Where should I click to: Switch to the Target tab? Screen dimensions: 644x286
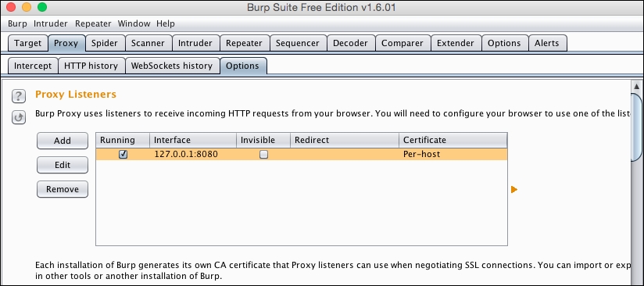pyautogui.click(x=27, y=43)
